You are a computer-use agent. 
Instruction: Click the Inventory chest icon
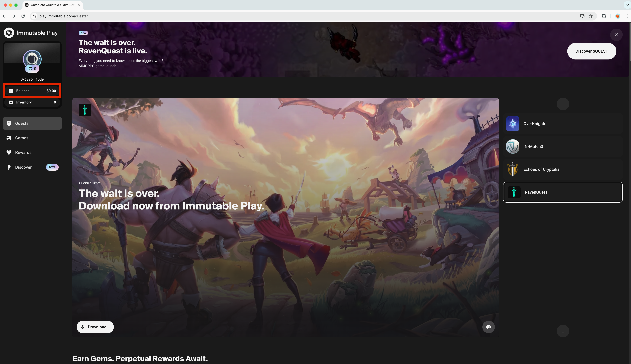[11, 102]
